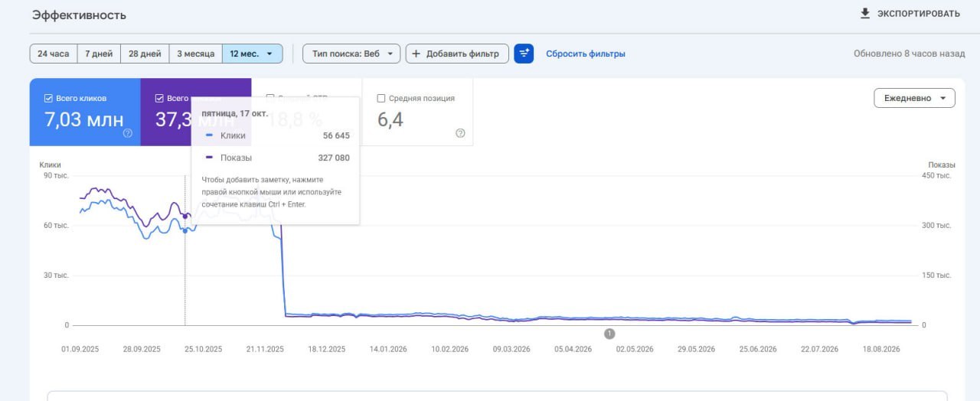Click the 7,03 млн clicks value

click(84, 119)
